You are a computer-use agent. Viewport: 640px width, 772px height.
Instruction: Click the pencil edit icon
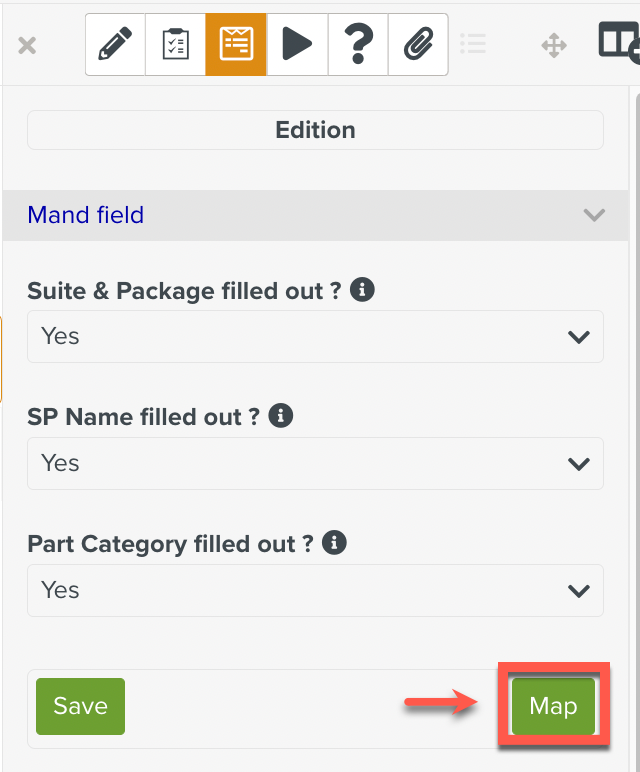click(x=116, y=45)
